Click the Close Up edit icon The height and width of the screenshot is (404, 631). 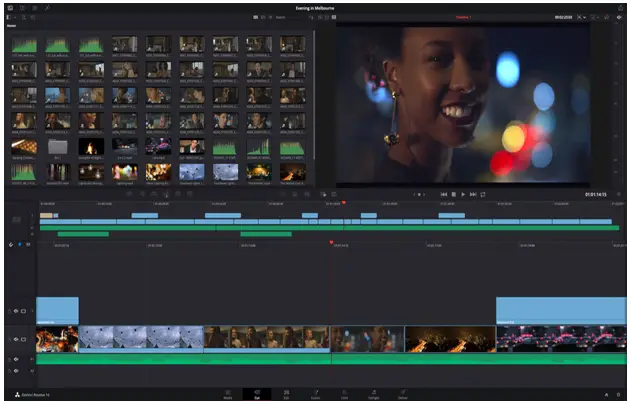(x=166, y=194)
